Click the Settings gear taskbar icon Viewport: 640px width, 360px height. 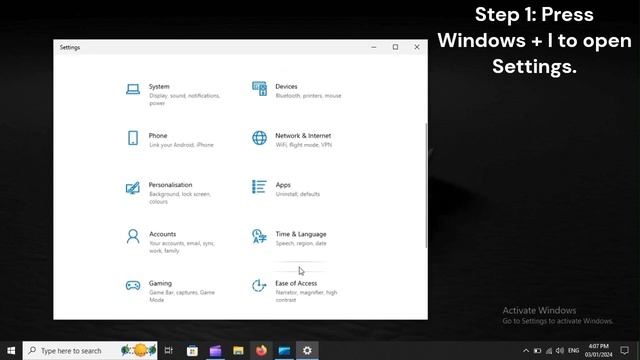point(307,351)
